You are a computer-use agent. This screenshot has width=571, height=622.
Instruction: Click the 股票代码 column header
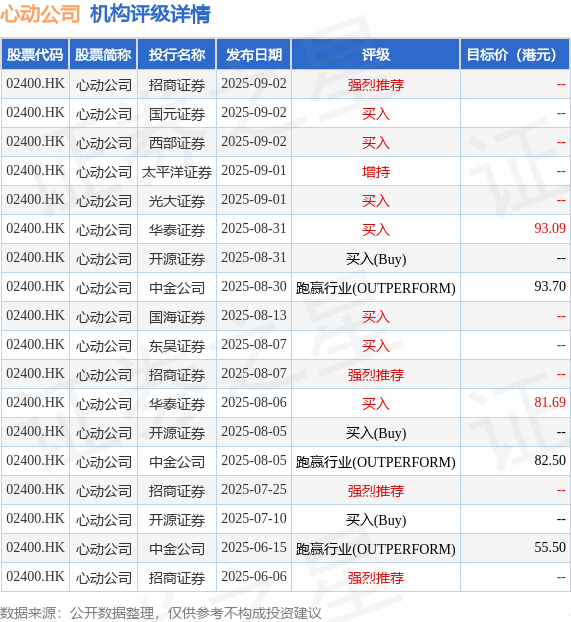point(35,54)
